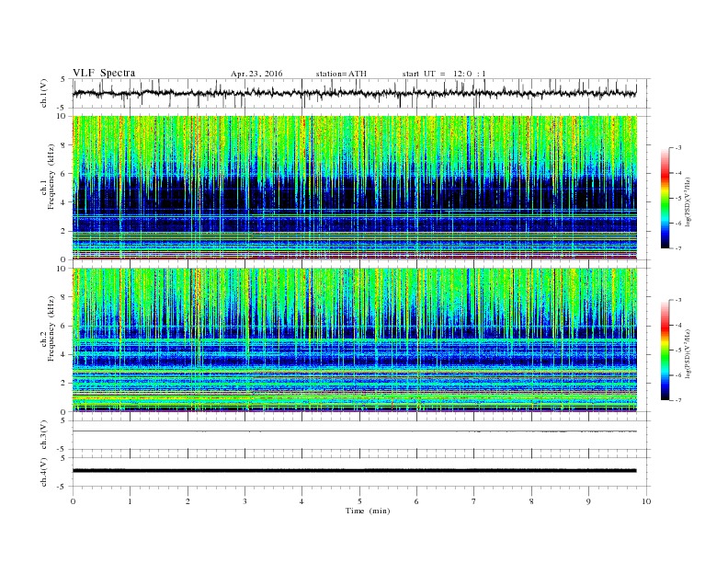Click the log(PSD) label beside the upper color bar
This screenshot has height=563, width=728.
pyautogui.click(x=688, y=201)
